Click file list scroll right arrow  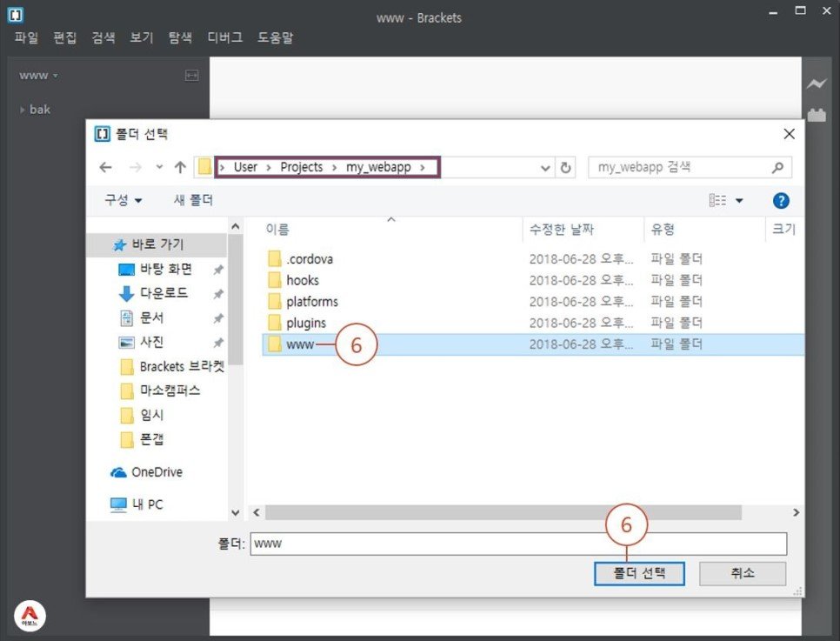(x=796, y=513)
